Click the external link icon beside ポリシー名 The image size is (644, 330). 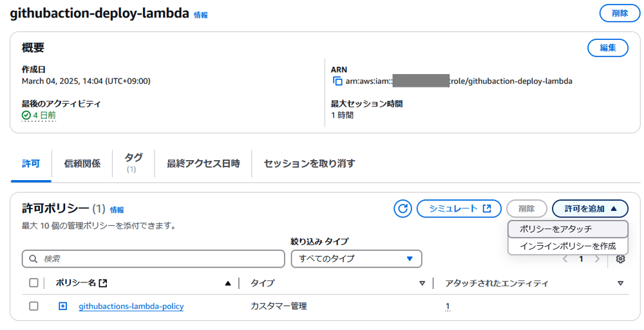103,283
